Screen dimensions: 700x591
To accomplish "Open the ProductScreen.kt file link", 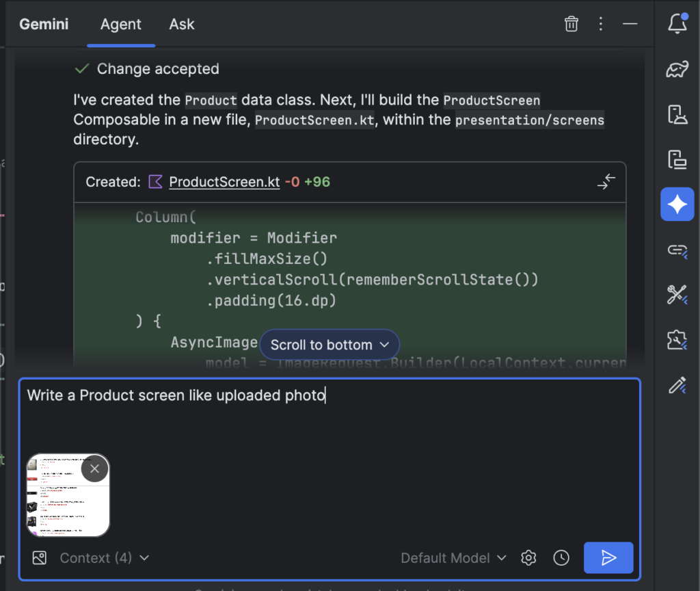I will [x=224, y=182].
